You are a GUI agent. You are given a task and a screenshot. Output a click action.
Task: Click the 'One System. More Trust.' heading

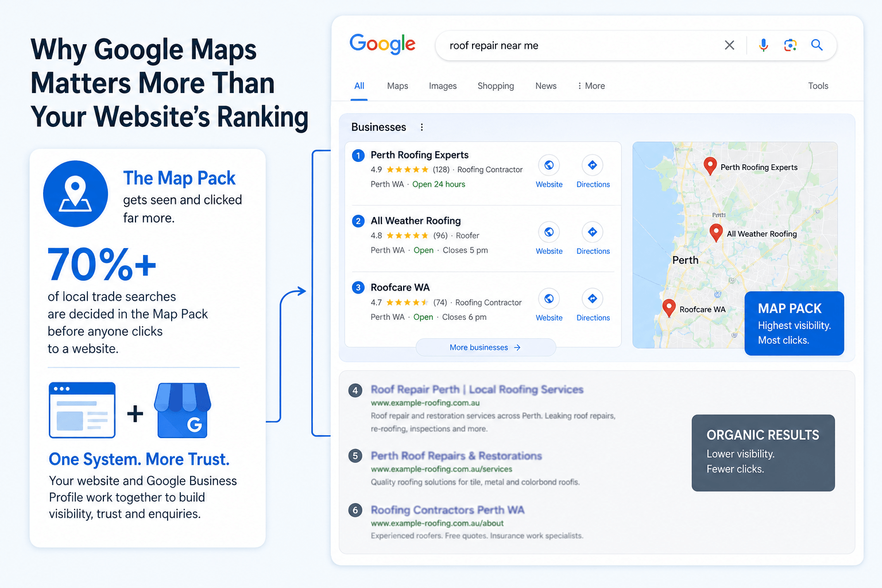click(140, 459)
